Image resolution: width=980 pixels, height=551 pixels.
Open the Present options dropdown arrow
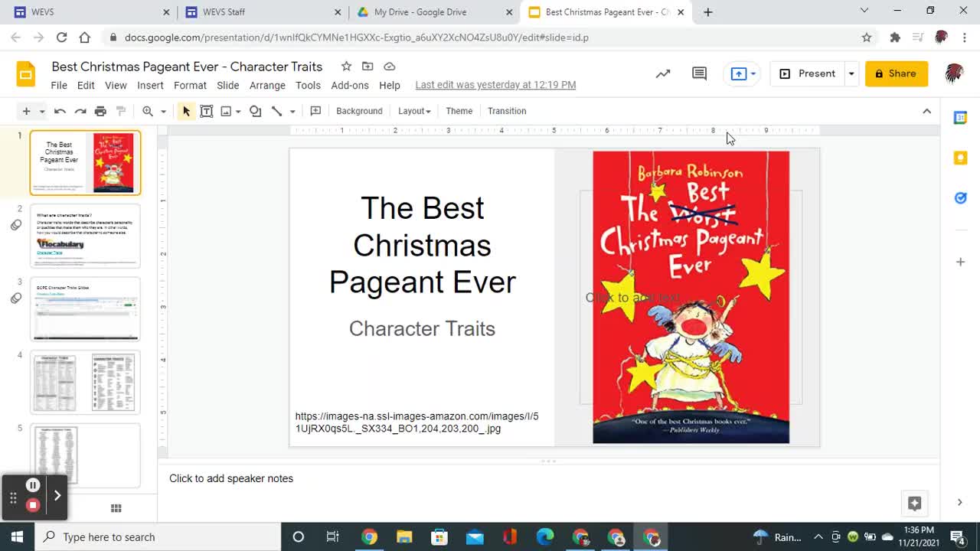851,73
